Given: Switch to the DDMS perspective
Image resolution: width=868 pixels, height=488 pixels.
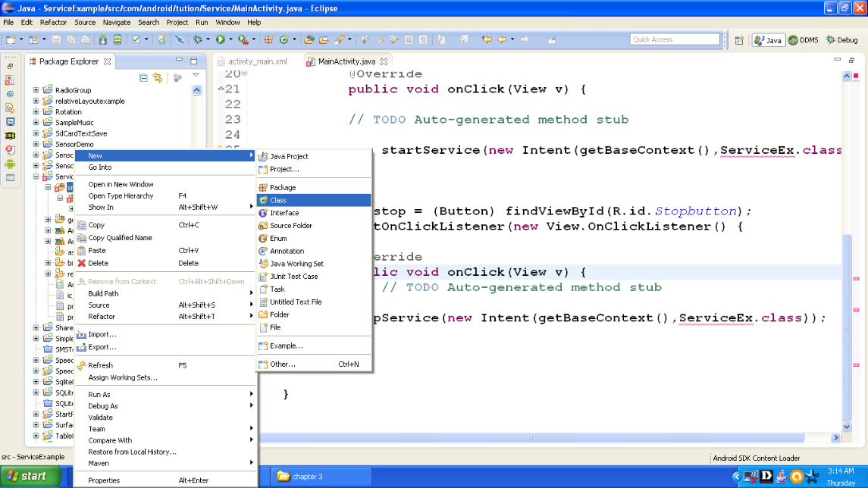Looking at the screenshot, I should (x=802, y=40).
